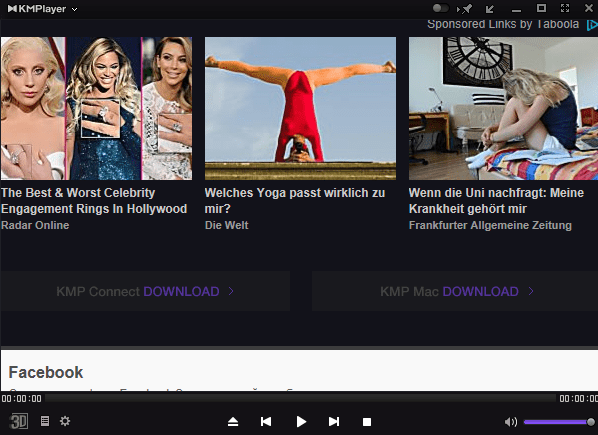
Task: Enter fullscreen mode from the title bar
Action: 565,8
